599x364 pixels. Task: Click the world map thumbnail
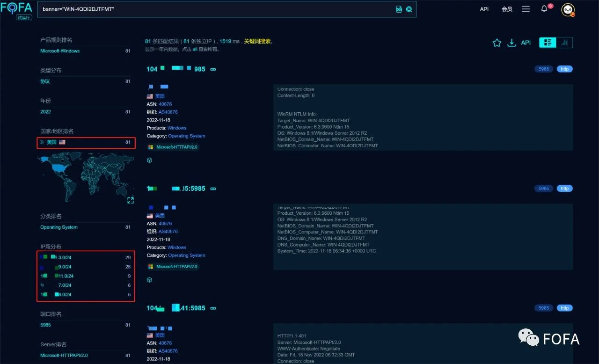click(85, 178)
